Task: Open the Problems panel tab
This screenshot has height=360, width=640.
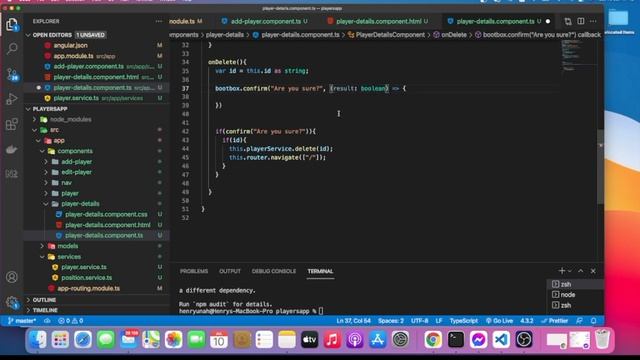Action: point(194,271)
